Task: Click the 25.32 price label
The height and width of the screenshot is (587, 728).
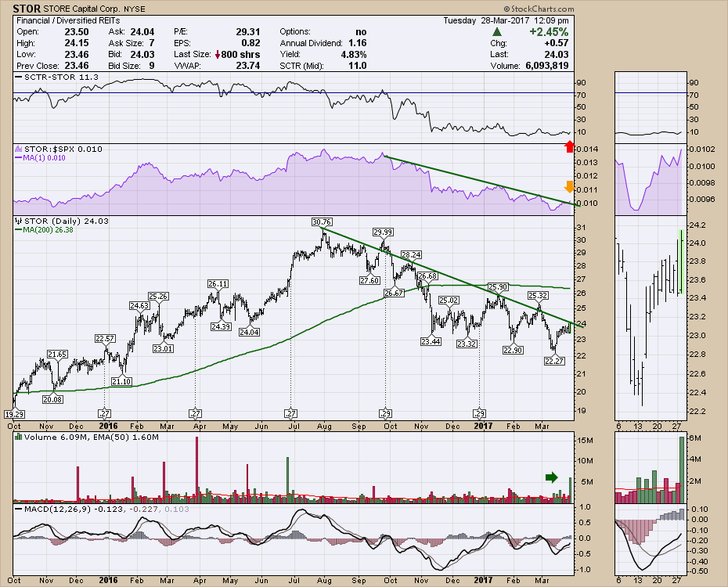Action: click(538, 296)
